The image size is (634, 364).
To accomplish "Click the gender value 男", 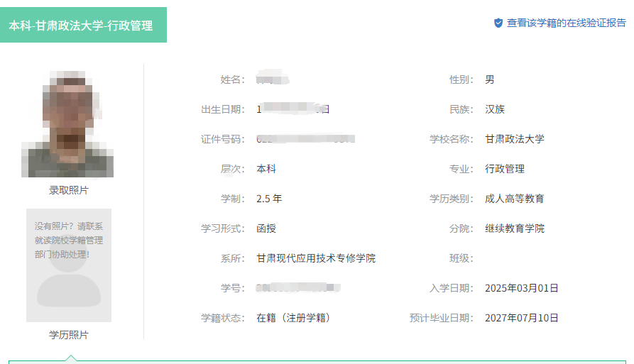I will coord(490,79).
